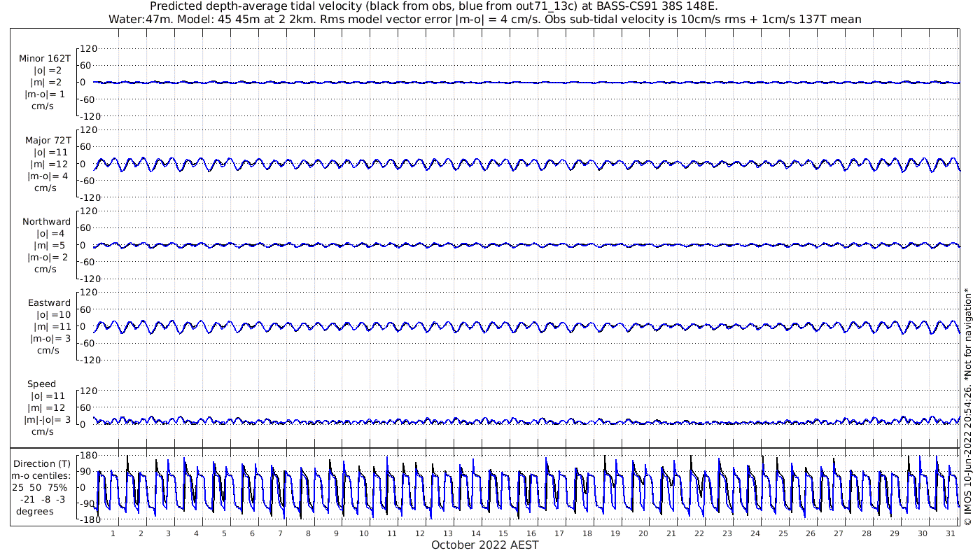Click '|m|-|o|= 3' in Speed panel

(48, 419)
